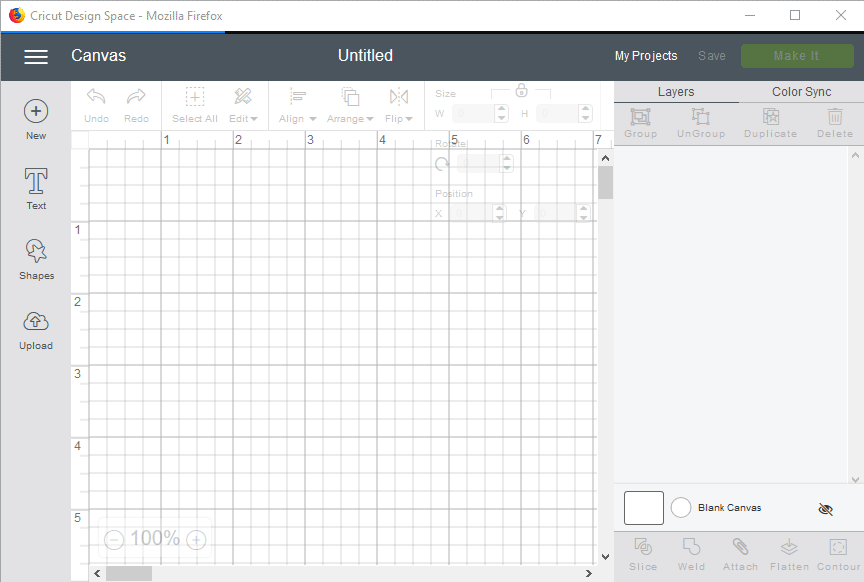Toggle Blank Canvas visibility eye icon
The image size is (864, 582).
click(x=825, y=509)
